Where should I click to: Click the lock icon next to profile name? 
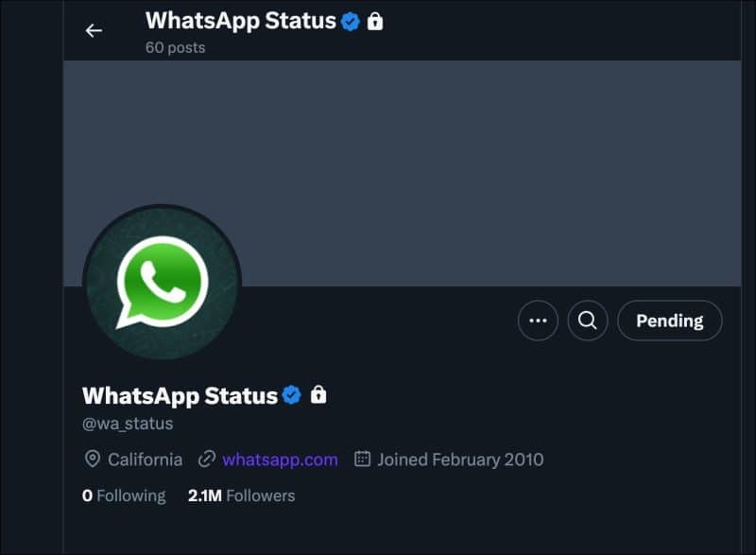click(x=320, y=395)
